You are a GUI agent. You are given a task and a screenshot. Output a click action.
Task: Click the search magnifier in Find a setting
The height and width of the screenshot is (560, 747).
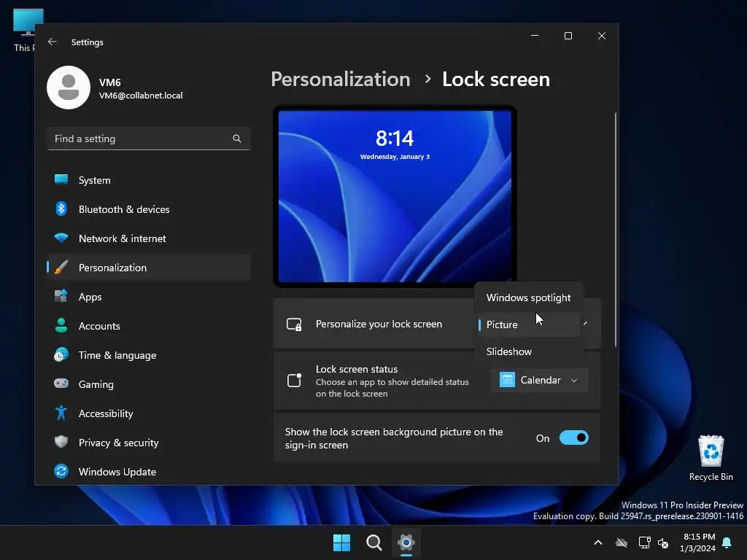coord(237,139)
